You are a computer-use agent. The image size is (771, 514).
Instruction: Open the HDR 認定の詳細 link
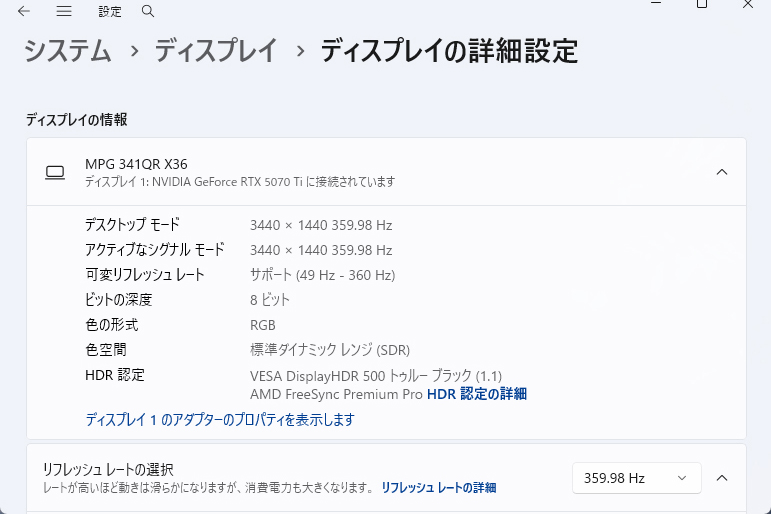[476, 394]
